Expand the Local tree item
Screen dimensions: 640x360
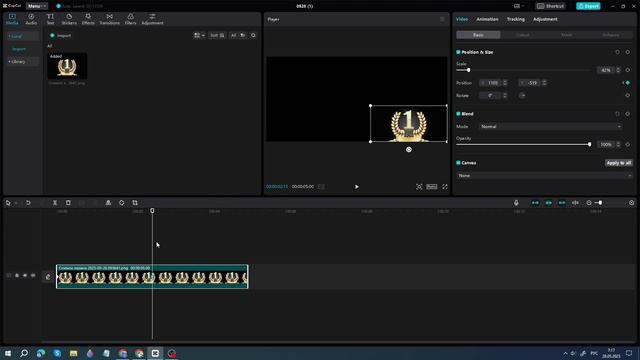pos(22,36)
